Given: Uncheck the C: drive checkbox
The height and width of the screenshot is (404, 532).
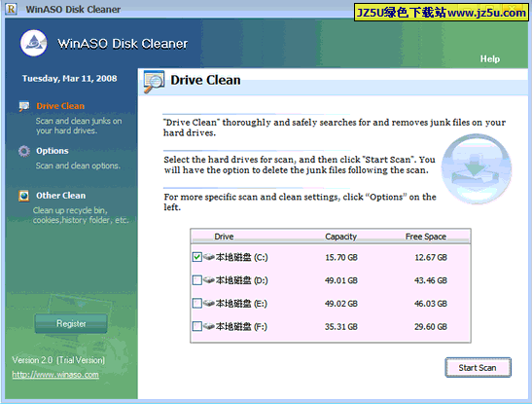Looking at the screenshot, I should (x=196, y=257).
